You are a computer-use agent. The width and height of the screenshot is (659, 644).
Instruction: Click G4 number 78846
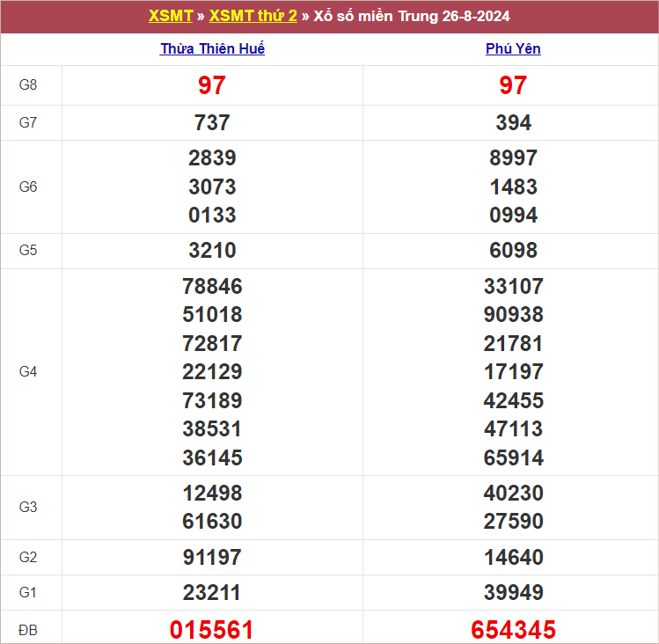click(212, 286)
